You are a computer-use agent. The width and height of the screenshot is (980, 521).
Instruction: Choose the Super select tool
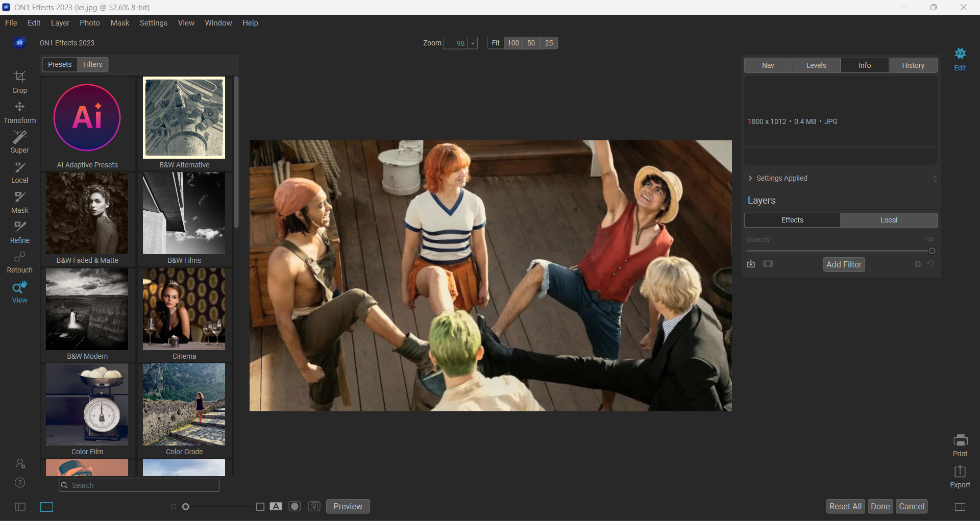19,142
